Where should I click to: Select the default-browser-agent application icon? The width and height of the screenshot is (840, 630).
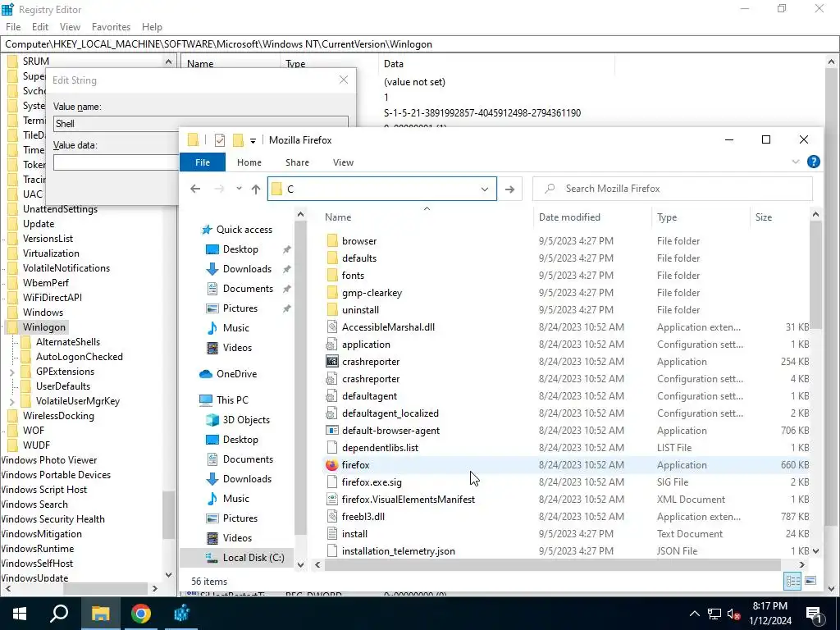tap(332, 431)
